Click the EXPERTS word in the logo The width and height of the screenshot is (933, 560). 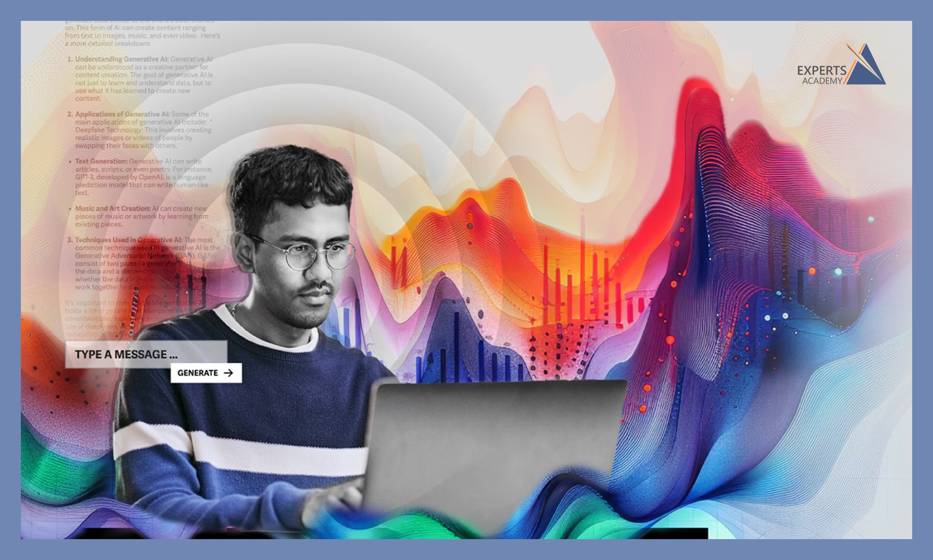[821, 71]
